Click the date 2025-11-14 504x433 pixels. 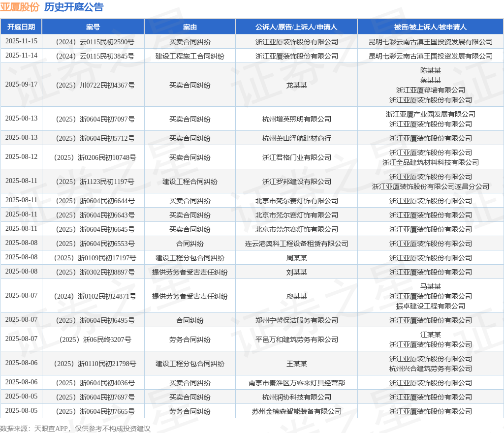click(x=21, y=55)
